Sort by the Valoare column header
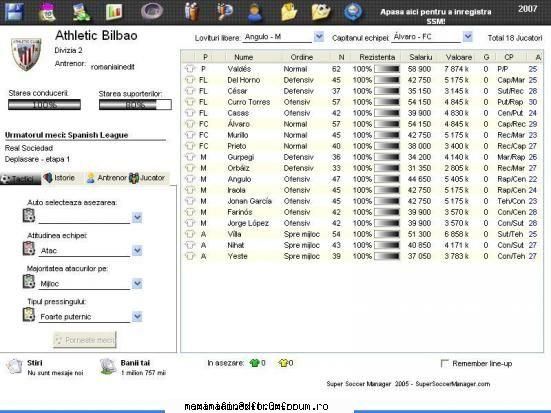This screenshot has width=551, height=413. pyautogui.click(x=458, y=57)
